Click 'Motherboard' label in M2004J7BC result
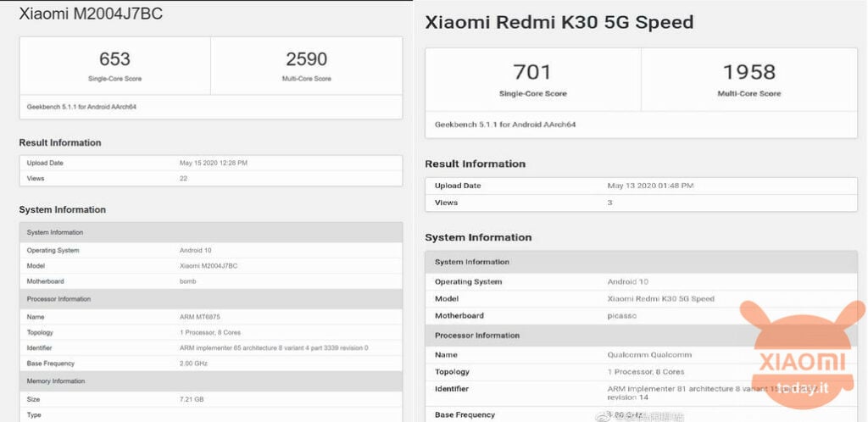This screenshot has width=868, height=422. pyautogui.click(x=45, y=281)
